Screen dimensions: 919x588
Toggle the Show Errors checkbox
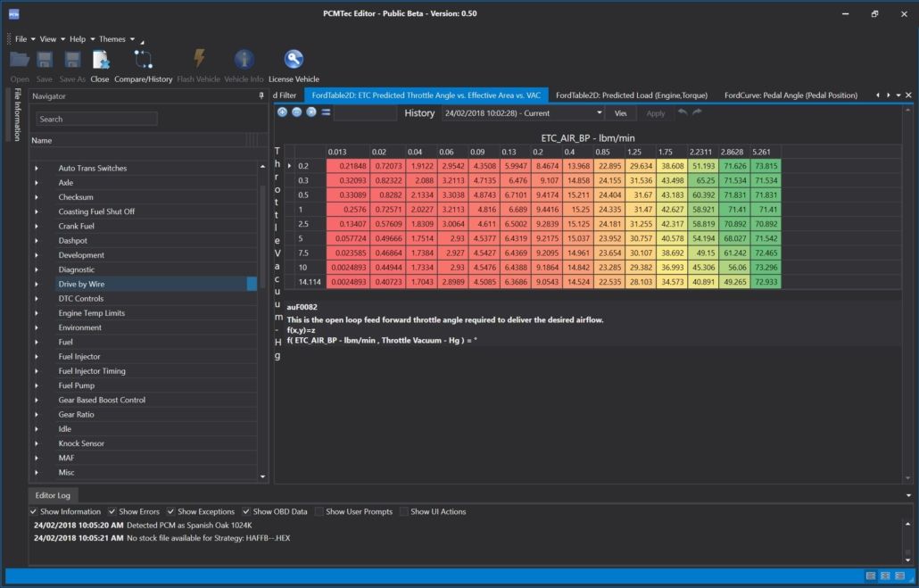click(112, 512)
